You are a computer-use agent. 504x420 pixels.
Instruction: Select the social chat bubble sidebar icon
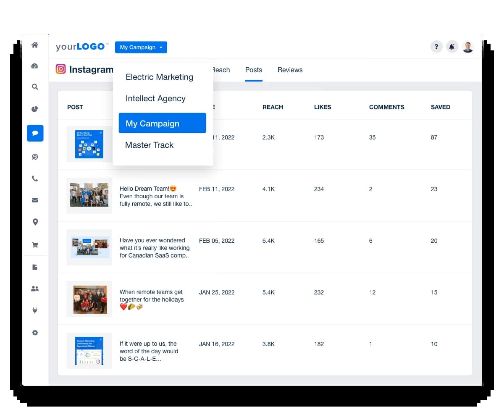(35, 133)
